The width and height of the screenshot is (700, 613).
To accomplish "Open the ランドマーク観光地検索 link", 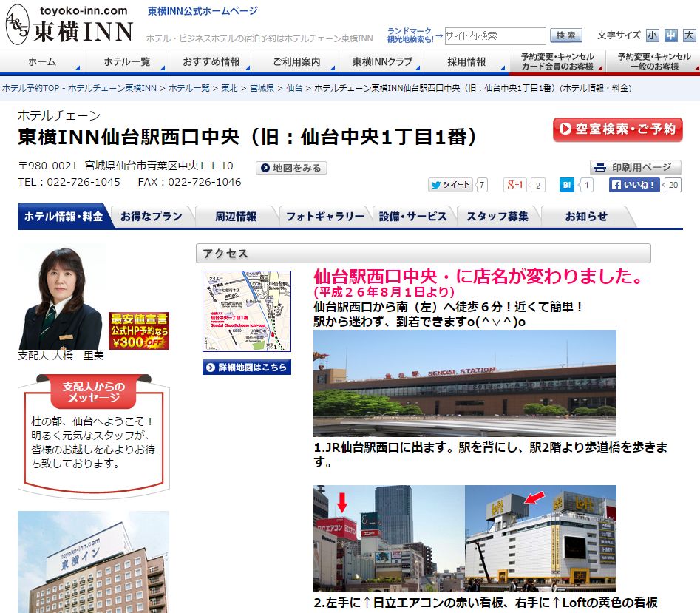I will 410,35.
